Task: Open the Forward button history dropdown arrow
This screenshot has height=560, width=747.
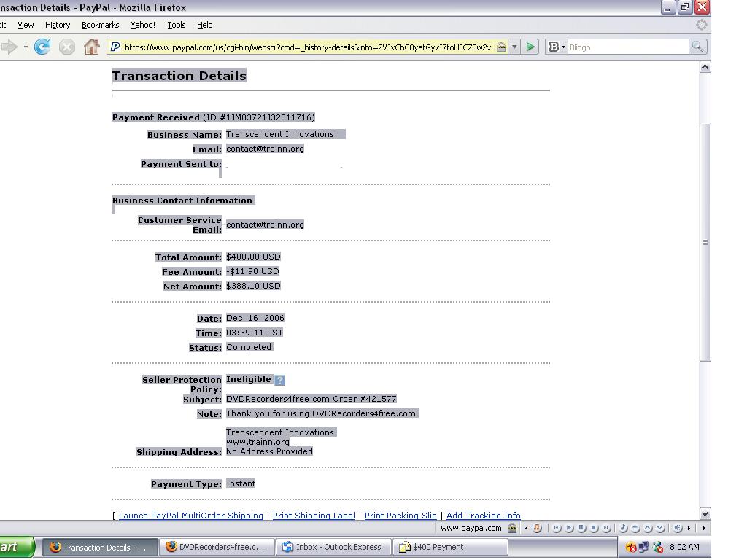Action: (x=26, y=47)
